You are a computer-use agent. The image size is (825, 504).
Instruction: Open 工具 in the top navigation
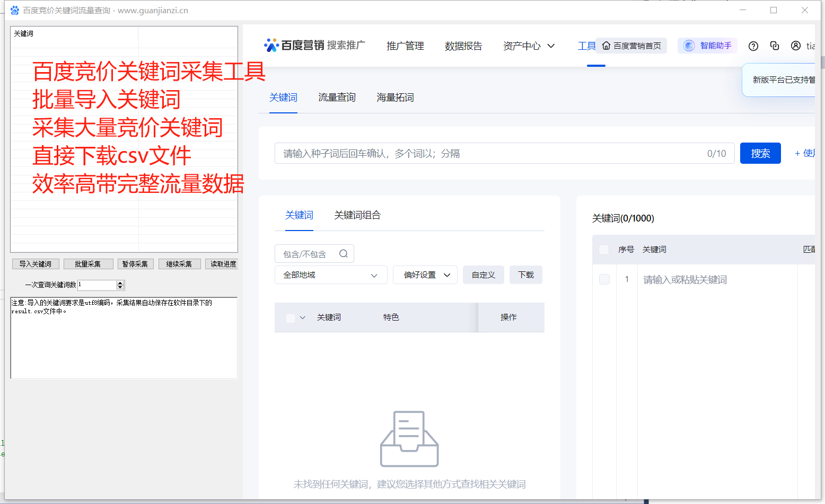tap(586, 46)
